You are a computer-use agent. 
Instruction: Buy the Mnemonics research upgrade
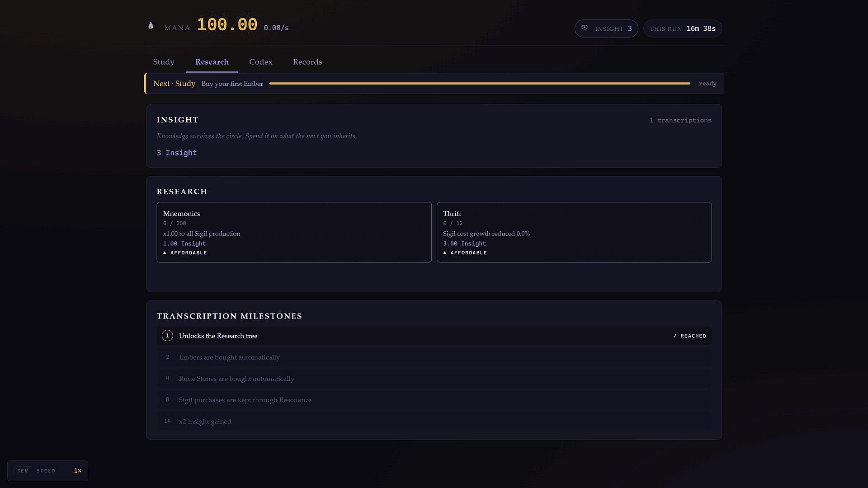coord(294,232)
